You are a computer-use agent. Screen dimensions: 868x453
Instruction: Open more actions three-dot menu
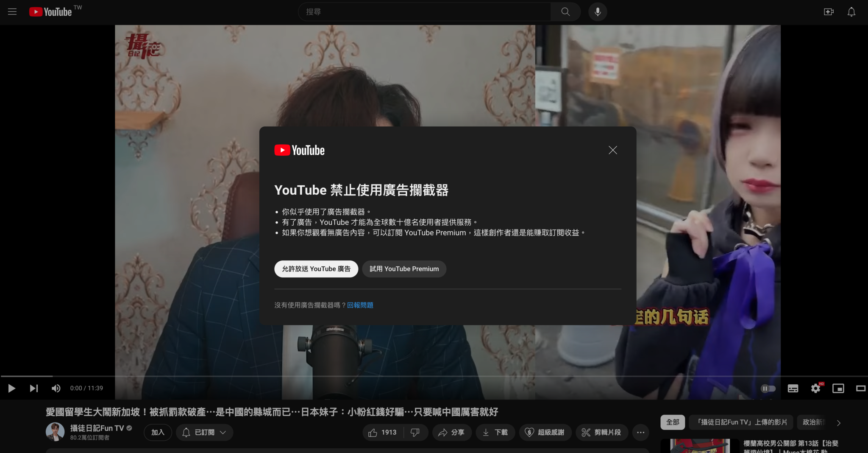pyautogui.click(x=640, y=432)
